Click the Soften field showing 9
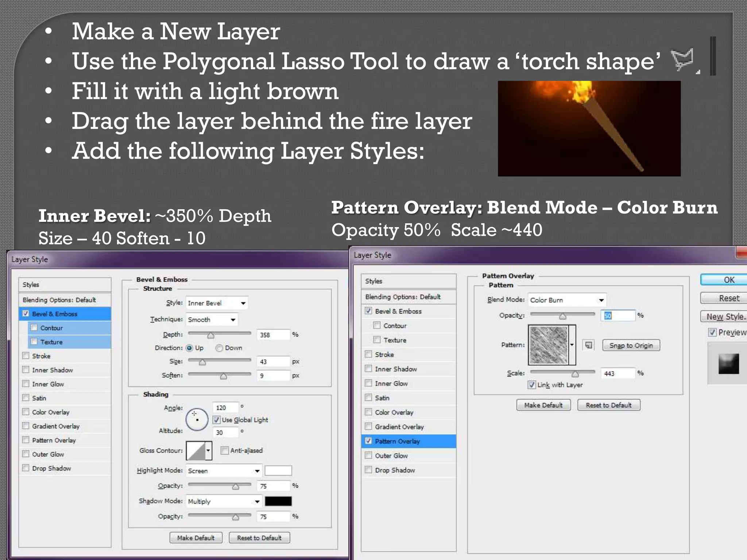The image size is (747, 560). (x=273, y=376)
